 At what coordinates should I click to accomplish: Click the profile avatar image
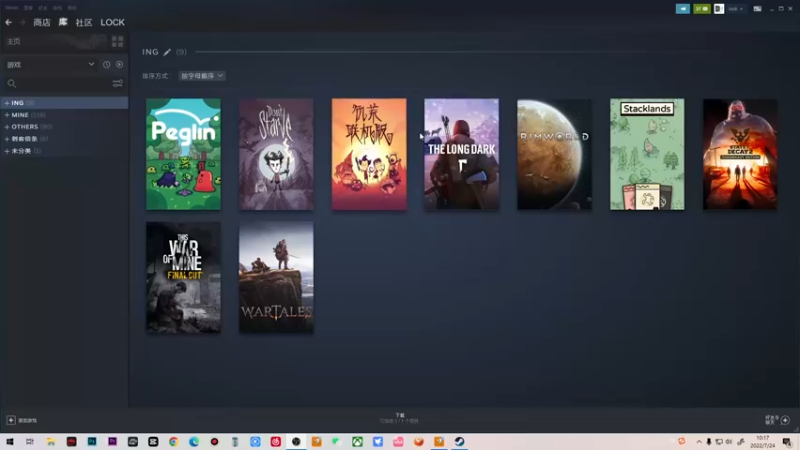coord(718,9)
